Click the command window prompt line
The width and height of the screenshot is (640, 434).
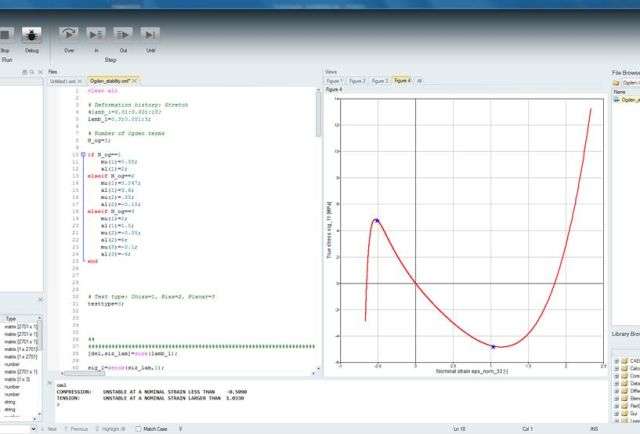tap(58, 404)
